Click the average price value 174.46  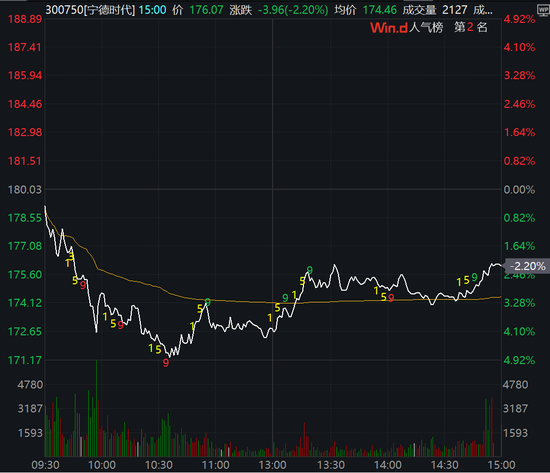point(380,10)
